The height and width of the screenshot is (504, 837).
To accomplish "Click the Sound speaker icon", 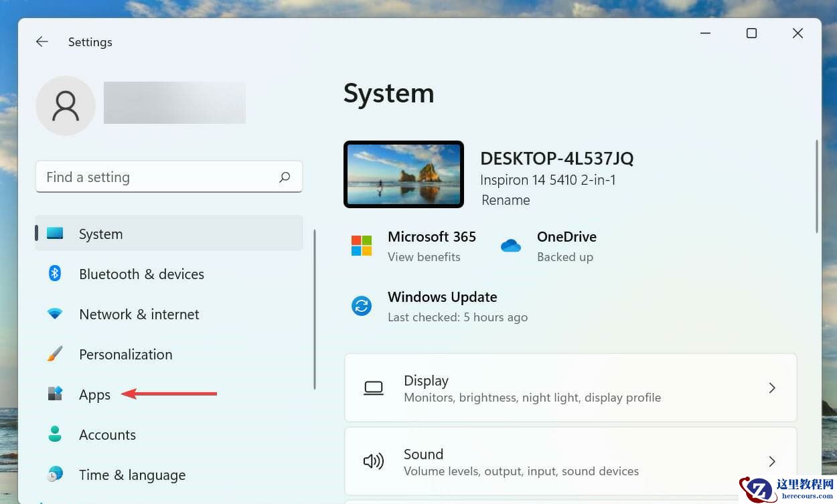I will tap(373, 461).
